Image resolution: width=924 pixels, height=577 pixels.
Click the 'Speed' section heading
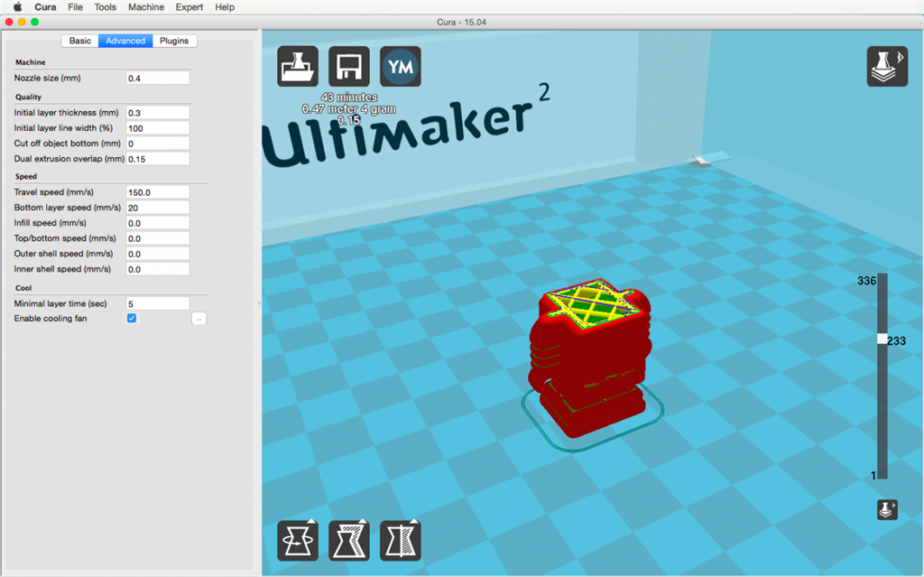(26, 176)
